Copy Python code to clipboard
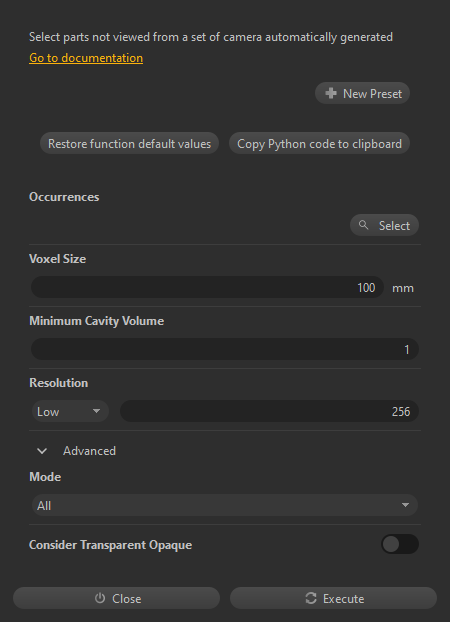Viewport: 450px width, 622px height. pos(319,144)
